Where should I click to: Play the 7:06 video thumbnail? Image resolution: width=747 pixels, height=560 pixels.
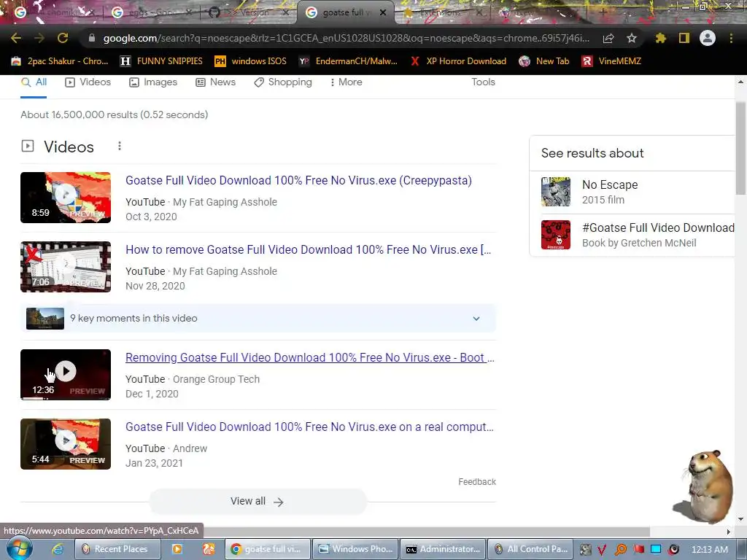pyautogui.click(x=66, y=267)
